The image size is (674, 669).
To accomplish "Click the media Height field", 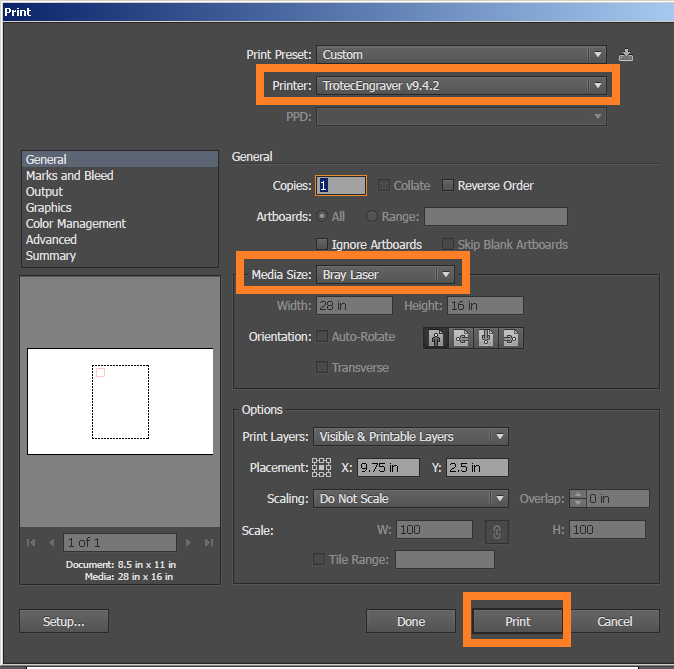I will coord(485,306).
